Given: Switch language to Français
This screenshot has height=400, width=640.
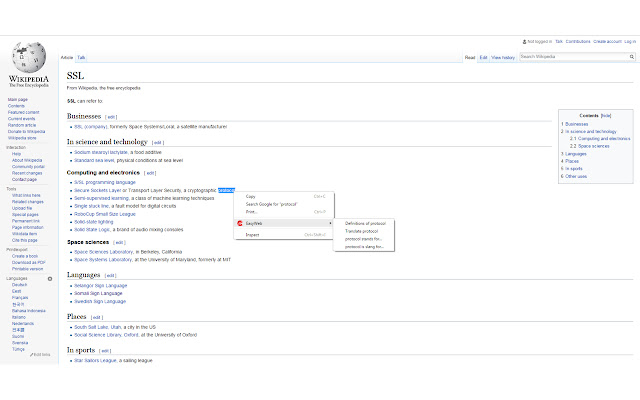Looking at the screenshot, I should (20, 298).
